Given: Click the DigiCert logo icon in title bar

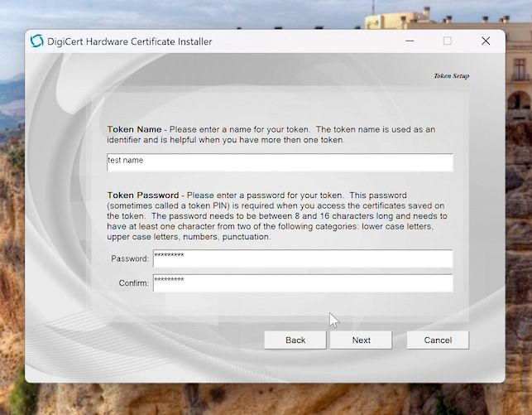Looking at the screenshot, I should click(x=36, y=41).
